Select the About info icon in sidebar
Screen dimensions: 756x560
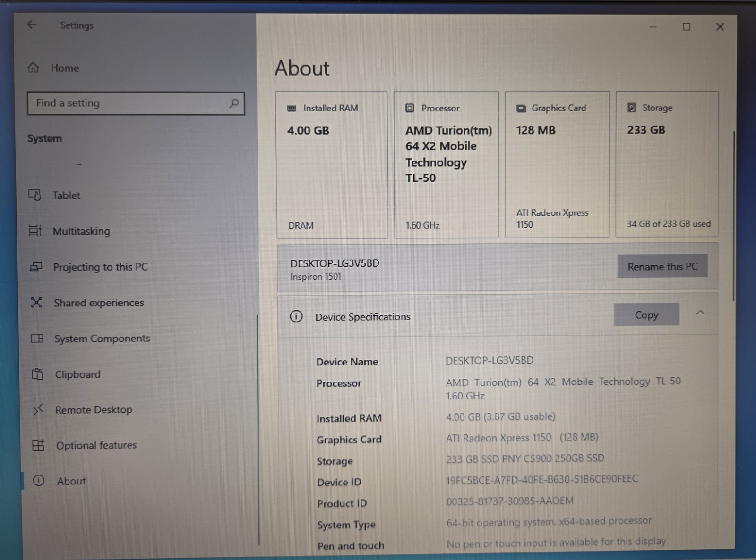[39, 481]
